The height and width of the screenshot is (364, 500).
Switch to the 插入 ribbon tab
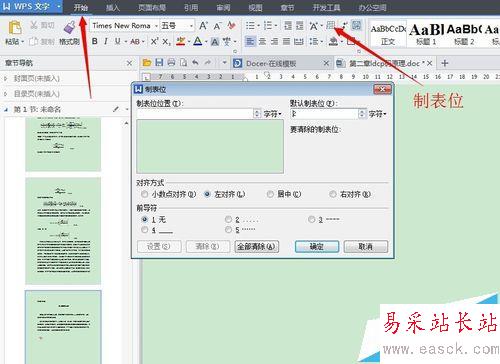coord(113,7)
